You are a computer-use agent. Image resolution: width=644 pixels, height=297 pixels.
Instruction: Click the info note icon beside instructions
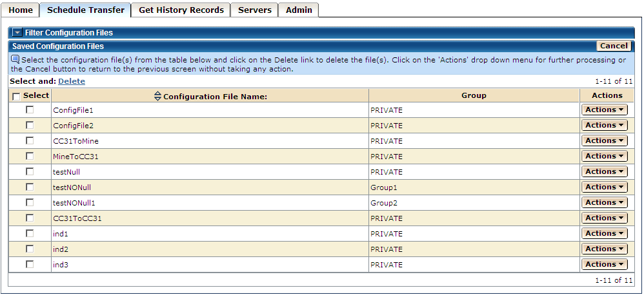15,59
